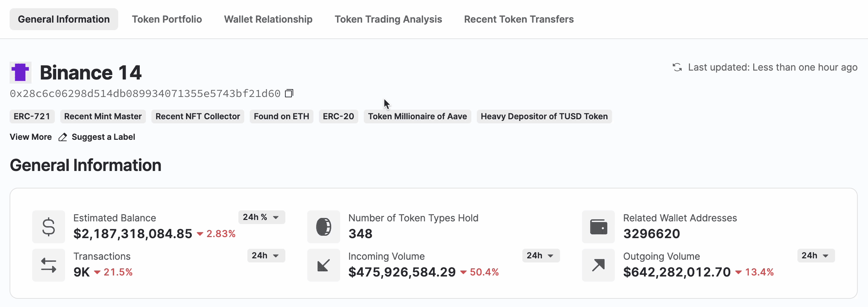Click View More labels link
The width and height of the screenshot is (868, 307).
(x=31, y=137)
